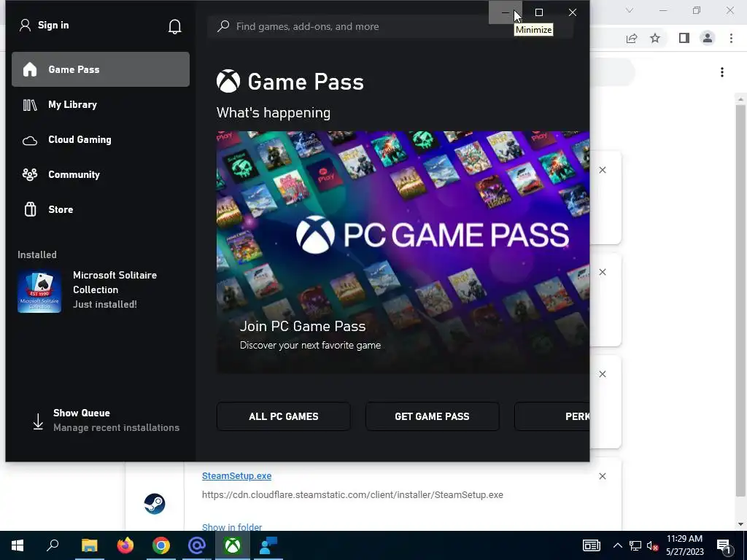
Task: Open the News and interests taskbar icon
Action: 591,545
